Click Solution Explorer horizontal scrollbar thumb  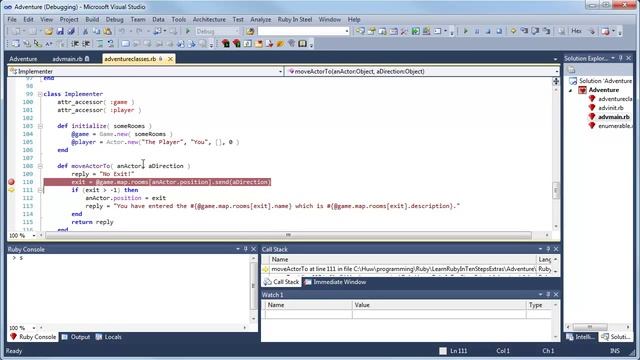[x=590, y=327]
